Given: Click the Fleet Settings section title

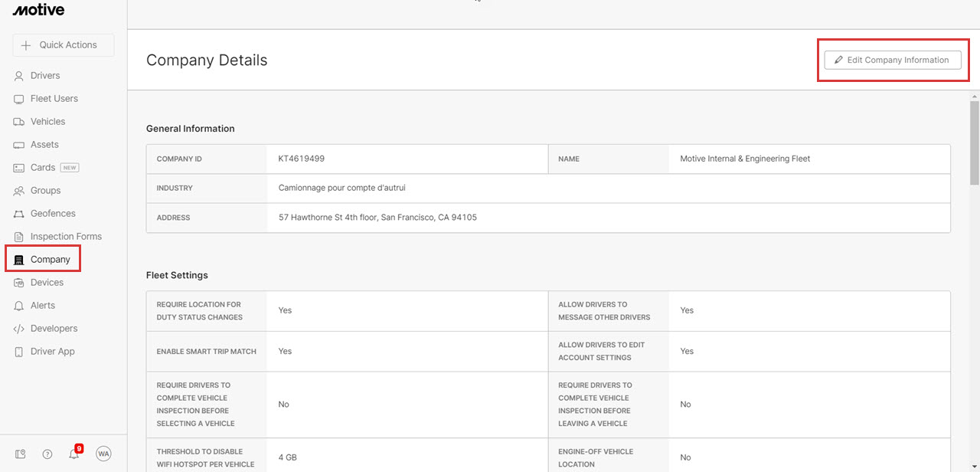Looking at the screenshot, I should click(x=177, y=275).
